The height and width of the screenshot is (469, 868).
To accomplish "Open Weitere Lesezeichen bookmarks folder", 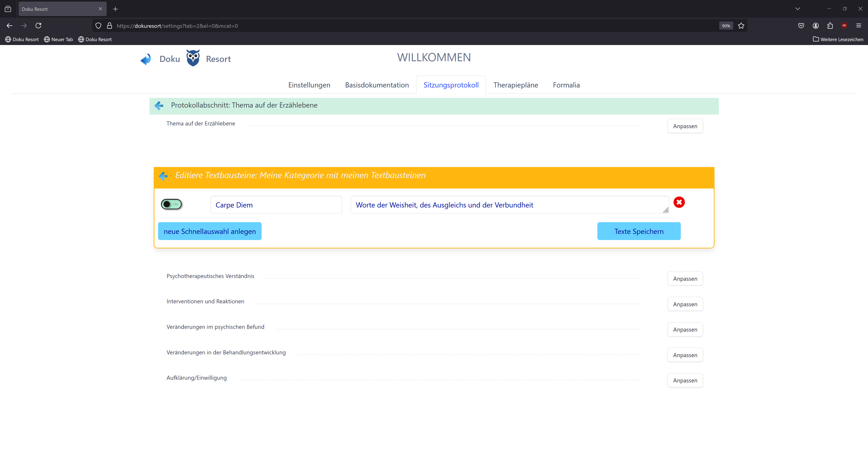I will click(x=838, y=39).
